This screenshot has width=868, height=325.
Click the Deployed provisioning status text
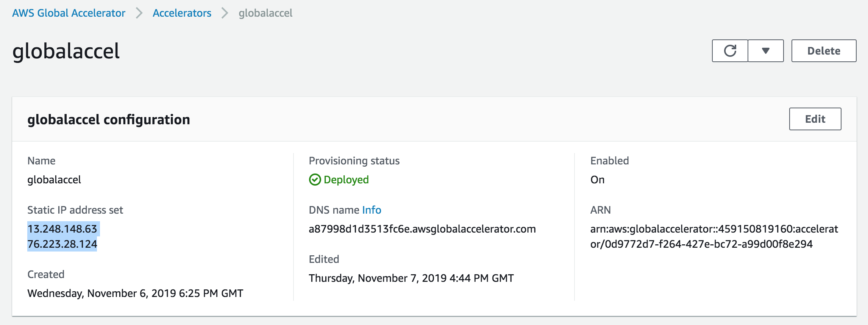click(x=346, y=180)
